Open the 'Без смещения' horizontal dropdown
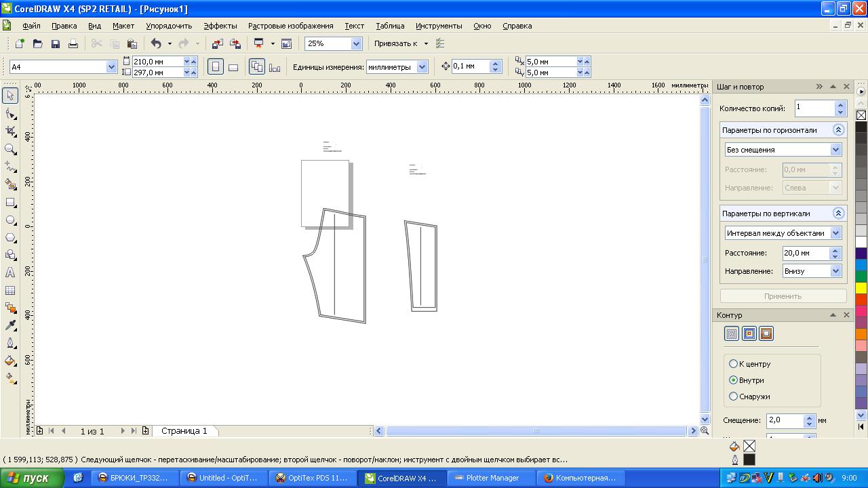 point(835,150)
